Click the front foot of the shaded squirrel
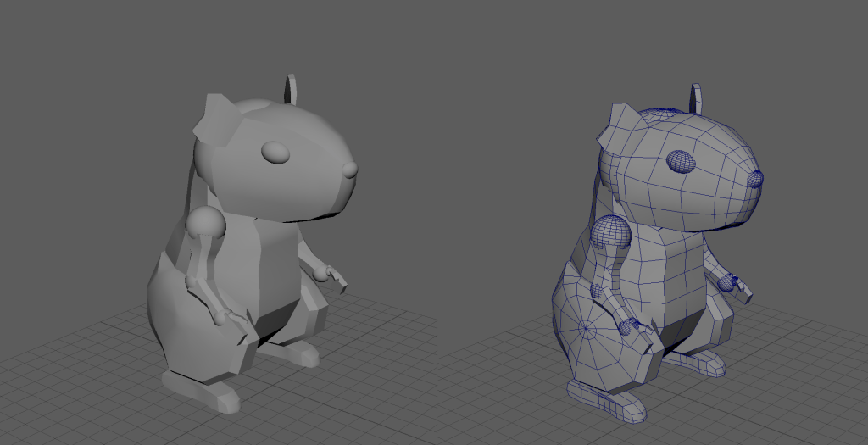The width and height of the screenshot is (868, 445). coord(201,390)
